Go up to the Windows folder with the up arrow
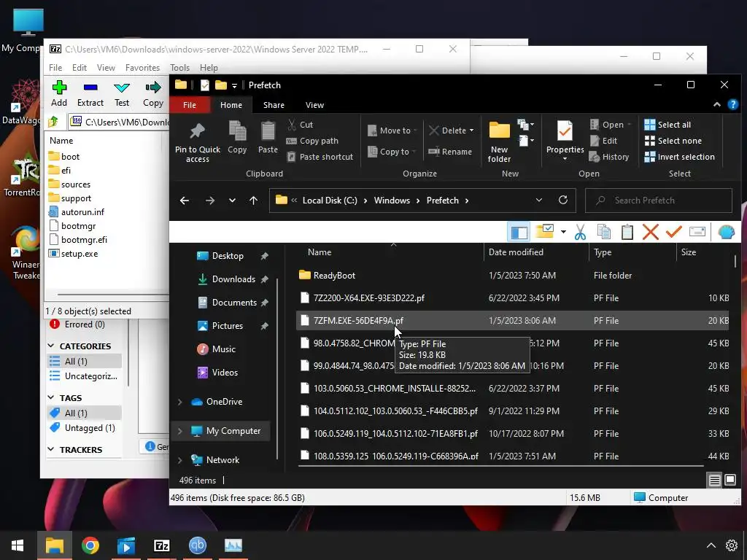The width and height of the screenshot is (747, 560). [253, 201]
